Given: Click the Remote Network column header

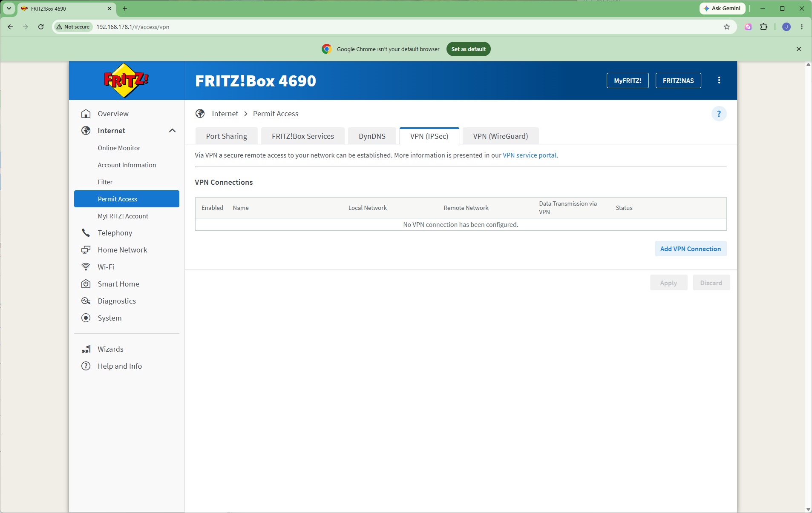Looking at the screenshot, I should [466, 208].
